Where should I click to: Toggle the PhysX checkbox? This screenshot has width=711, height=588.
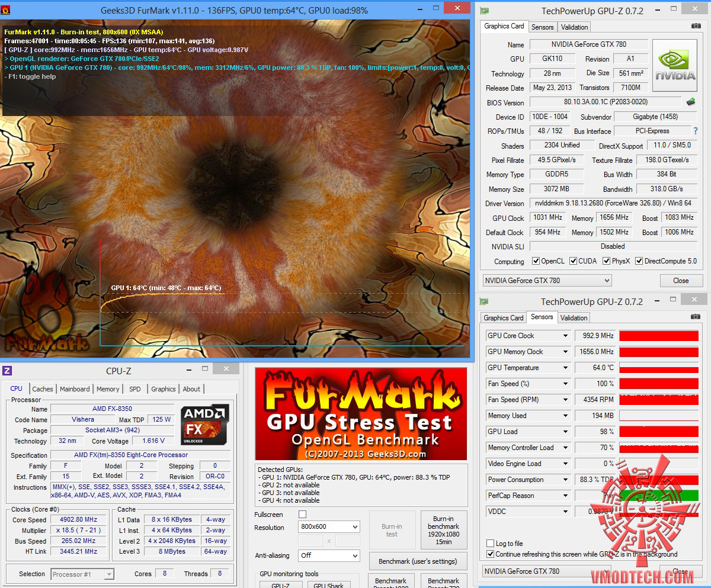pyautogui.click(x=606, y=261)
